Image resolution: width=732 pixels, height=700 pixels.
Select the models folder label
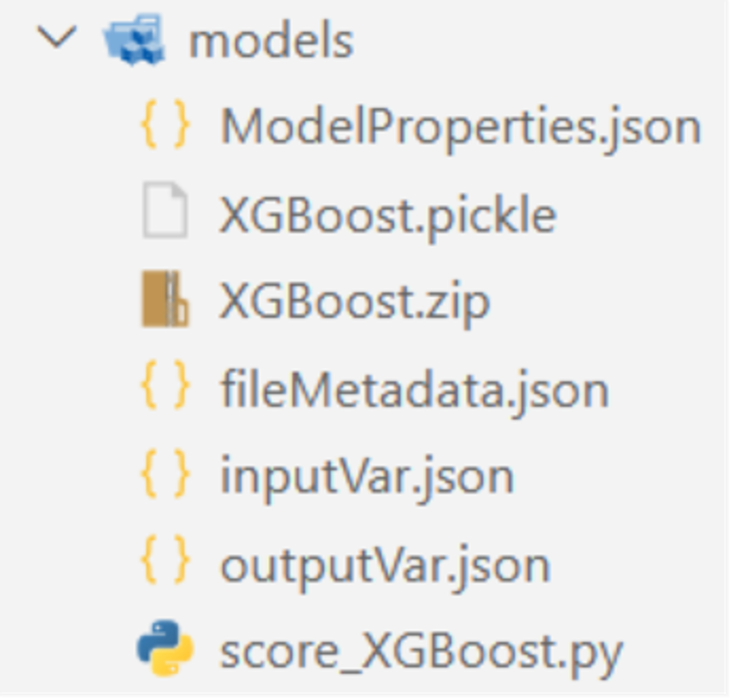click(x=271, y=41)
